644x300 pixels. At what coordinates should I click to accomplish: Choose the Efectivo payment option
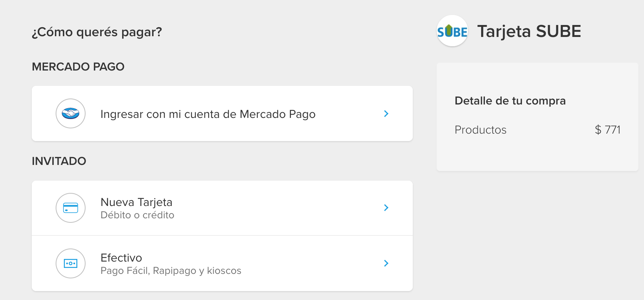pos(222,263)
